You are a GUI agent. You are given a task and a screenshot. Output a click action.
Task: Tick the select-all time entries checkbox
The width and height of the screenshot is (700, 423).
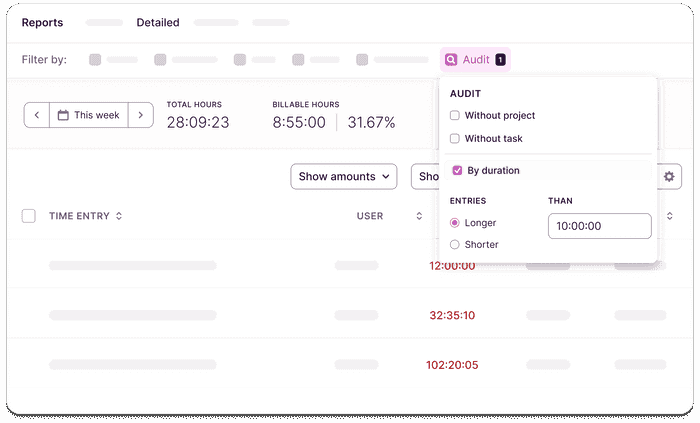[29, 216]
